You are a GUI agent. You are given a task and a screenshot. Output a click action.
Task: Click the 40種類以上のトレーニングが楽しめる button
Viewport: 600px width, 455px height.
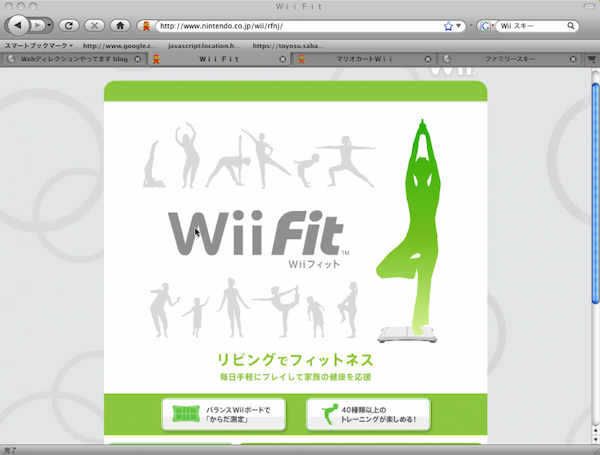click(368, 414)
